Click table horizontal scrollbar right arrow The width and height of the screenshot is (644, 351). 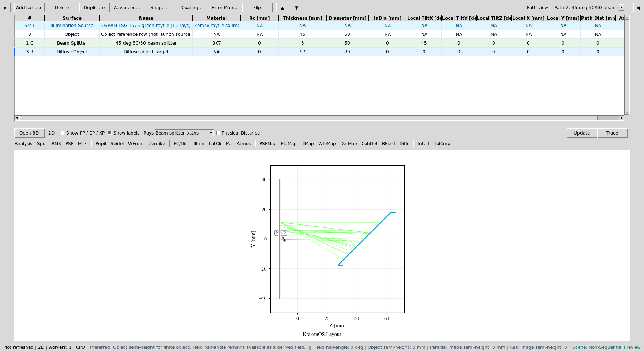[621, 118]
